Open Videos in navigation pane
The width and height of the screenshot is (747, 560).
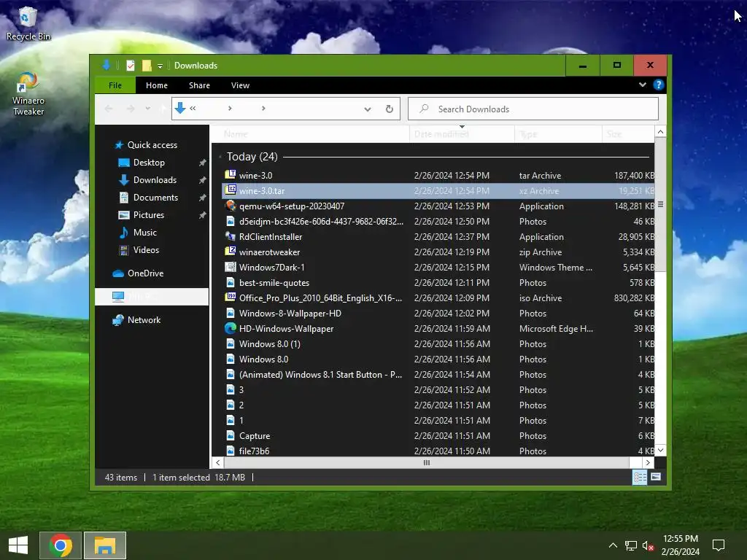coord(145,249)
